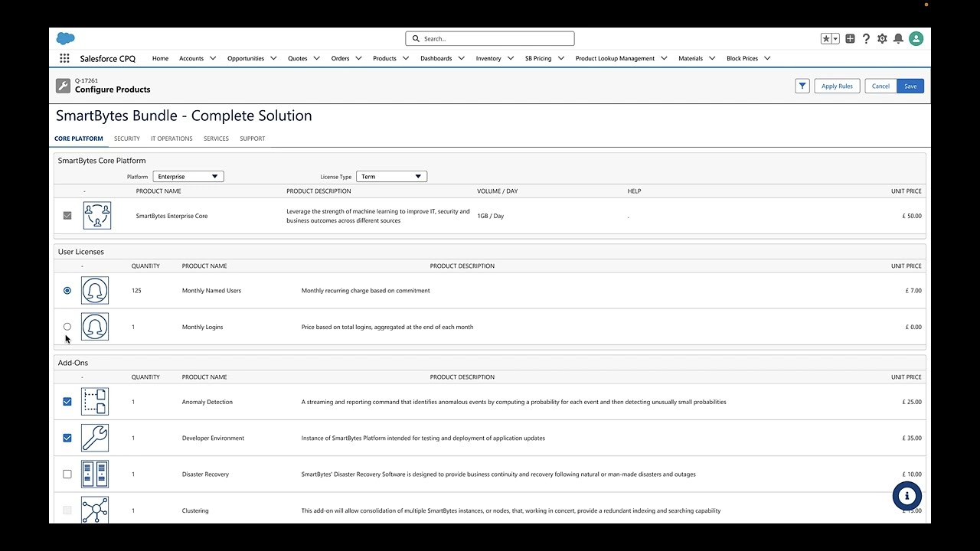This screenshot has width=980, height=551.
Task: Switch to the Services tab
Action: tap(216, 139)
